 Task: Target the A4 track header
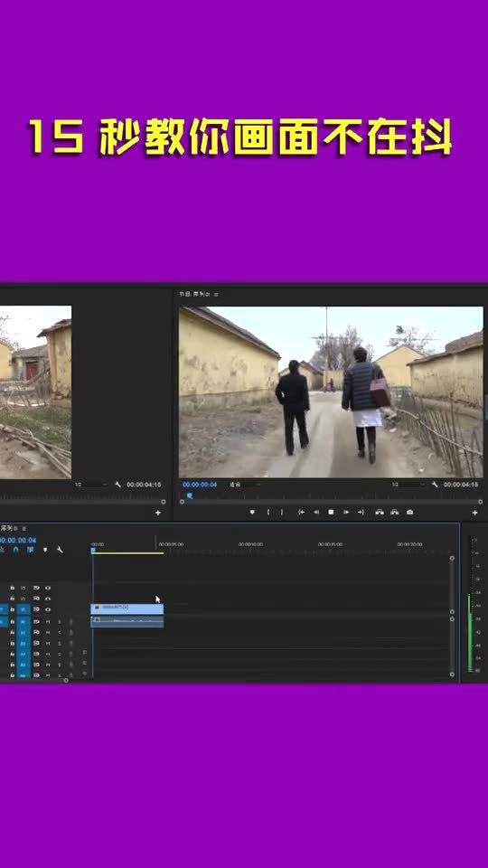tap(23, 655)
